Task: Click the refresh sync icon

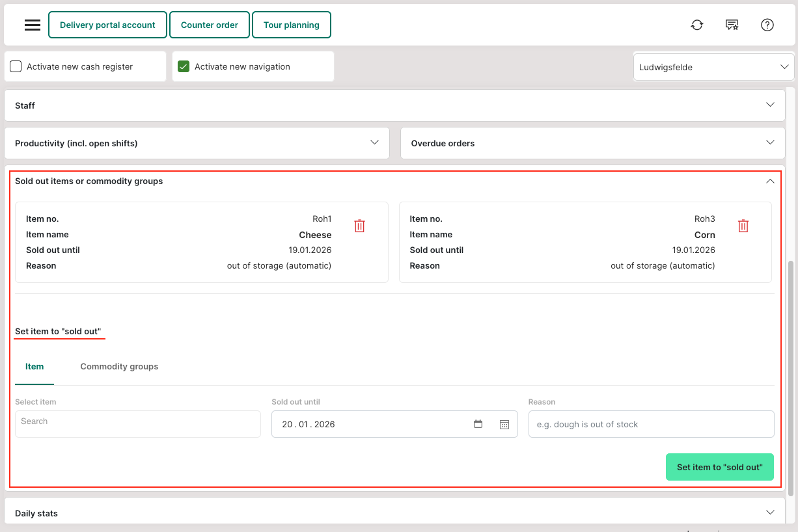Action: pos(697,25)
